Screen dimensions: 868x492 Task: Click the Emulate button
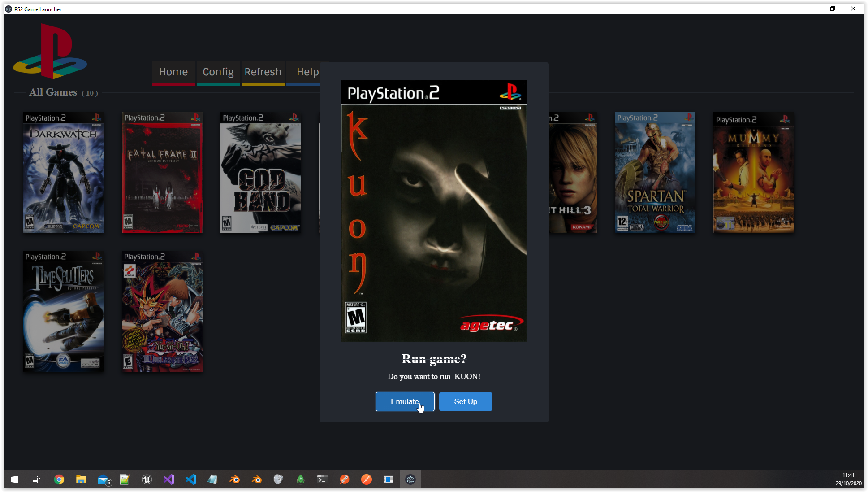405,401
